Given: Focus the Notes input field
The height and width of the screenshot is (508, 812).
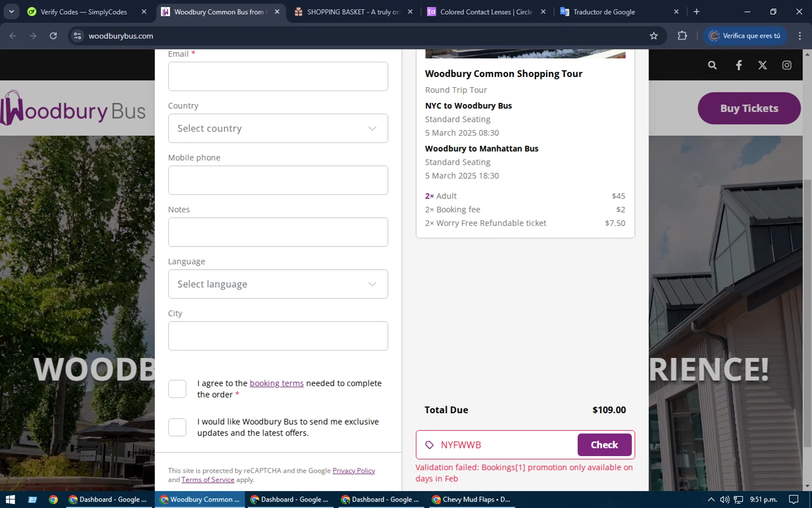Looking at the screenshot, I should click(x=278, y=232).
